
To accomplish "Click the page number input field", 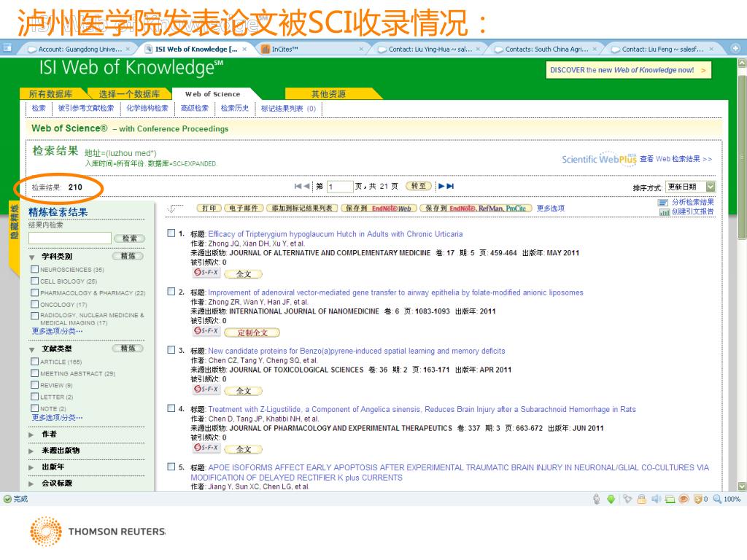I will tap(340, 187).
